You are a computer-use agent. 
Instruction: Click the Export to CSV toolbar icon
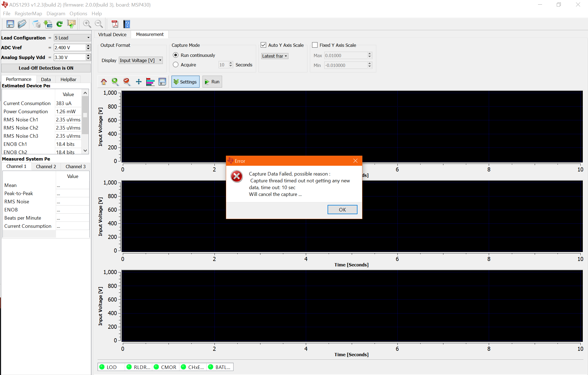pyautogui.click(x=48, y=24)
